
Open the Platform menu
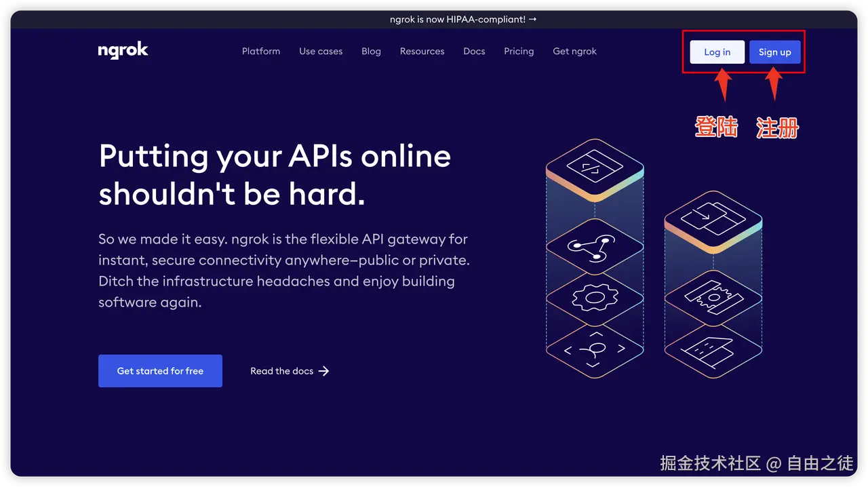click(261, 52)
